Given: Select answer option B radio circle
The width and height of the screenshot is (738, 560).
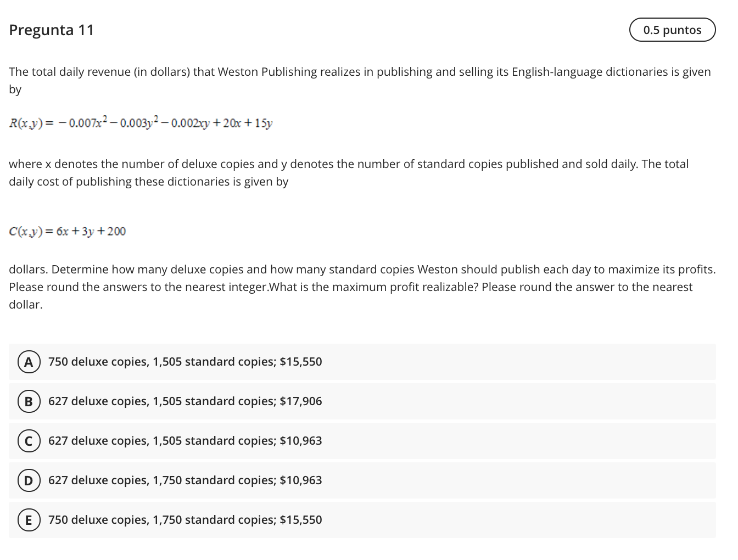Looking at the screenshot, I should point(29,401).
